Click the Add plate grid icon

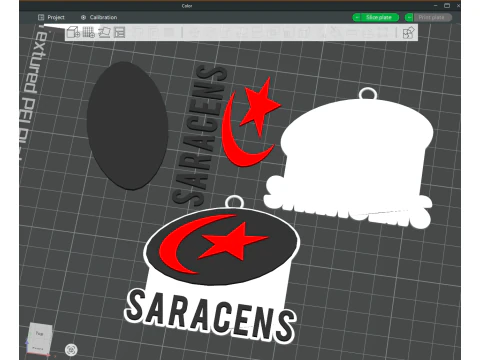pyautogui.click(x=89, y=32)
